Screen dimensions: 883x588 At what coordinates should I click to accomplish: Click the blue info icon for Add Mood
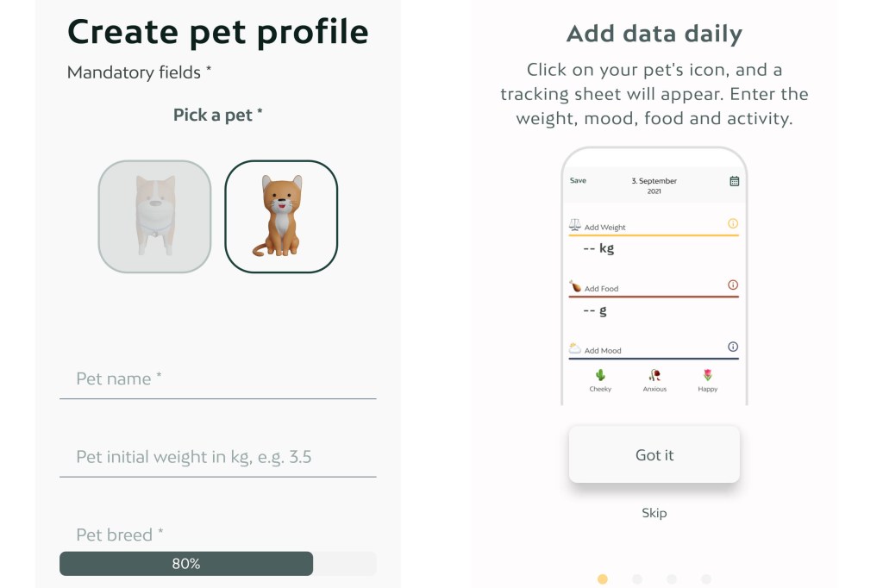pos(733,347)
